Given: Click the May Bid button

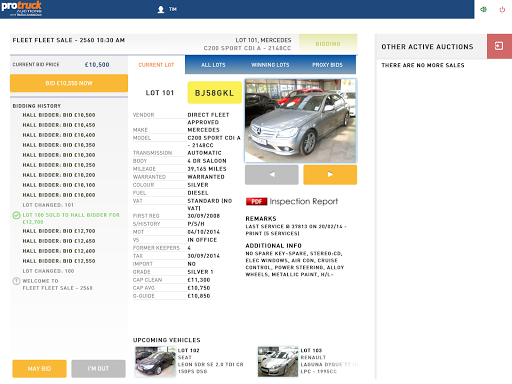Looking at the screenshot, I should pos(39,369).
